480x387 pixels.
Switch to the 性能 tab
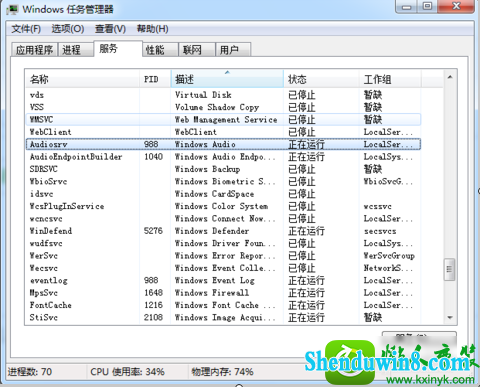tap(160, 50)
